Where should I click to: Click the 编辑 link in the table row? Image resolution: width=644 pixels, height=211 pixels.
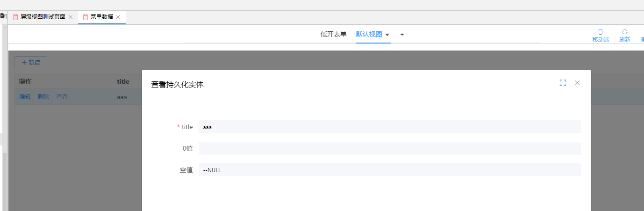point(25,97)
